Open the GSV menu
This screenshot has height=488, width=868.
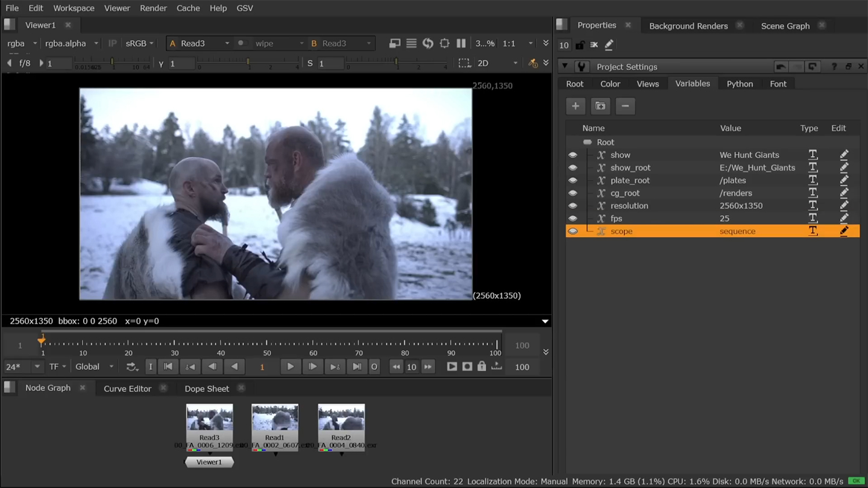(245, 8)
